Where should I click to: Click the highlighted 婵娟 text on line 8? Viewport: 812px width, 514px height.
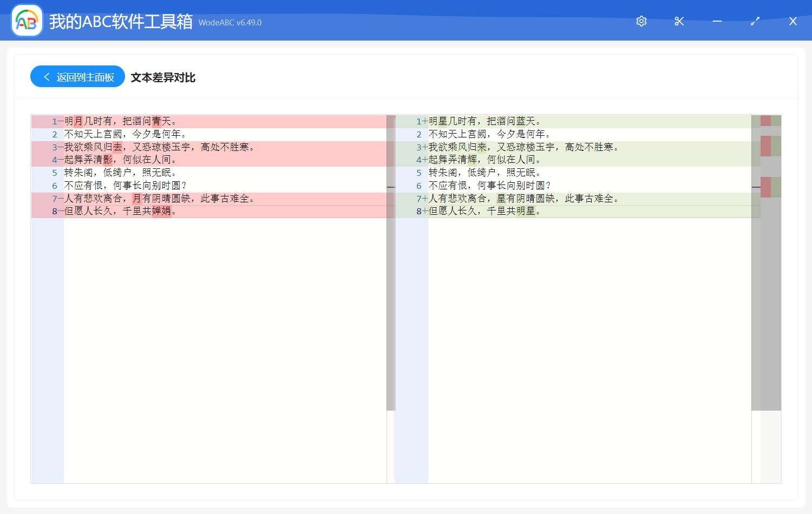161,212
